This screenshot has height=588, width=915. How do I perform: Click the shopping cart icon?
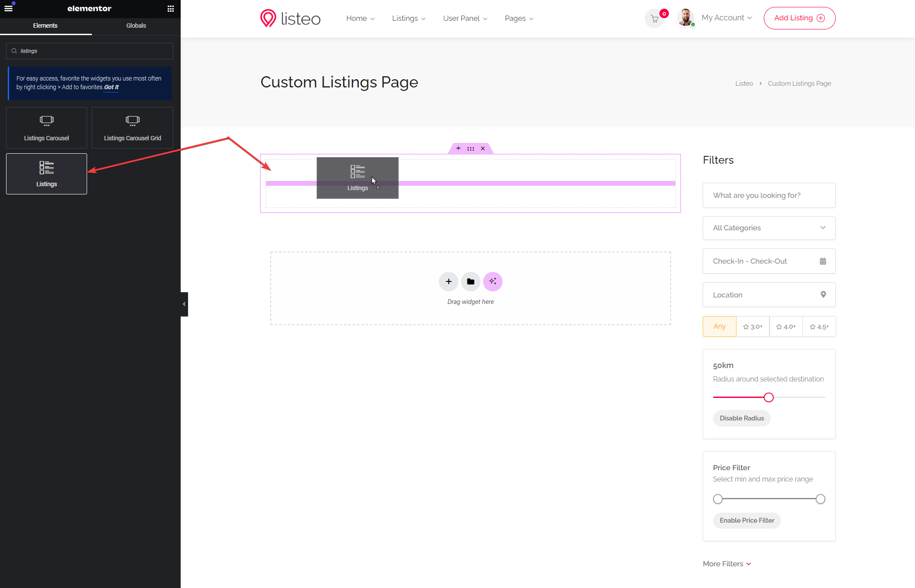654,19
